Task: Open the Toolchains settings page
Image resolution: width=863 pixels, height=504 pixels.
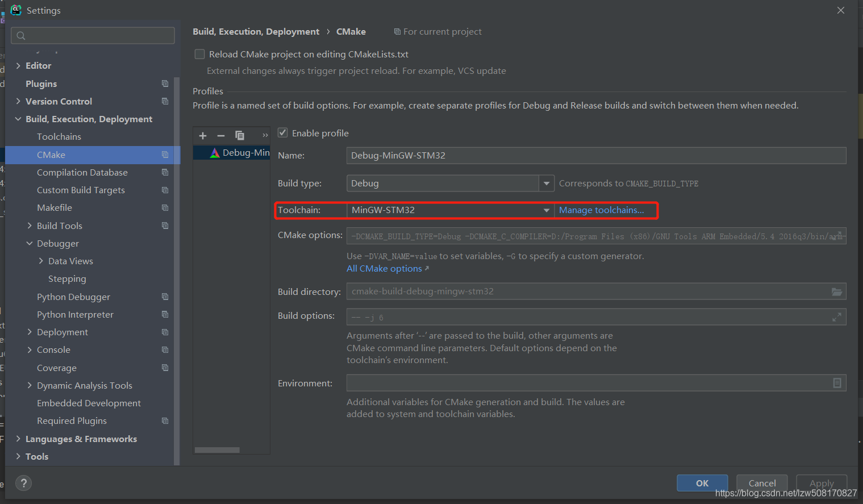Action: pyautogui.click(x=59, y=136)
